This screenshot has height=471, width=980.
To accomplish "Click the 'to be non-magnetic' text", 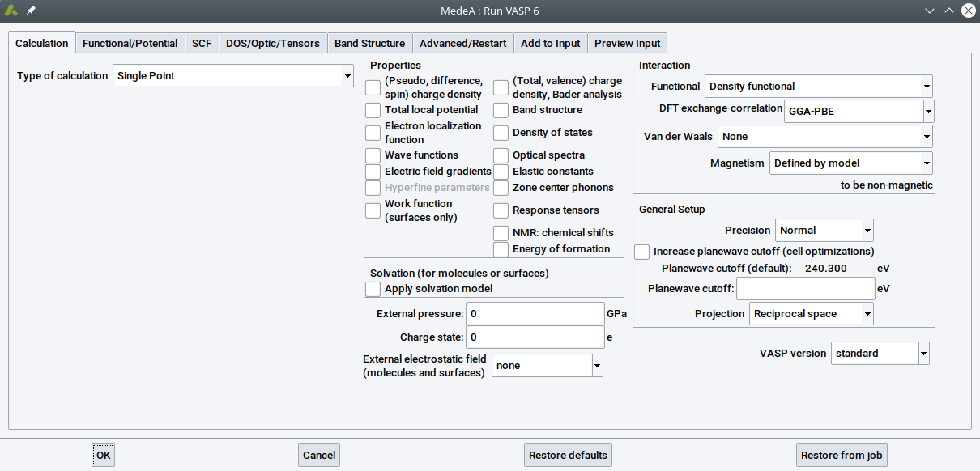I will click(886, 185).
